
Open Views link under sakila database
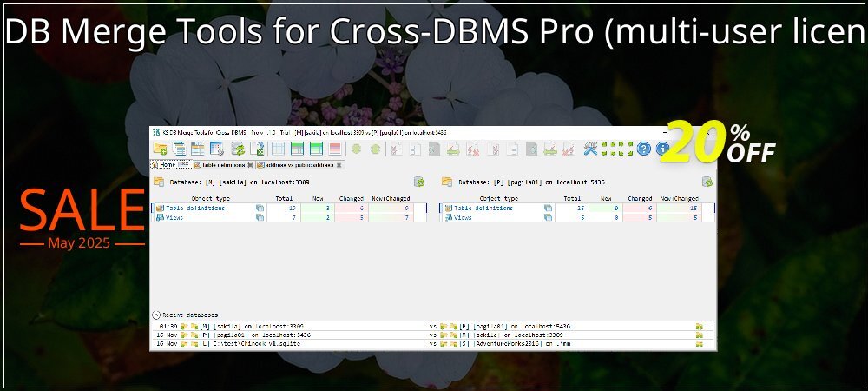point(174,217)
